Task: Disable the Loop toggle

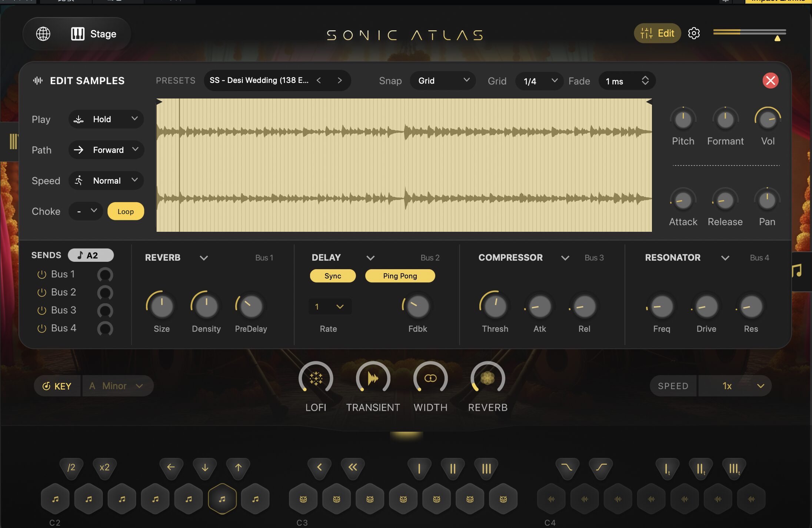Action: [126, 211]
